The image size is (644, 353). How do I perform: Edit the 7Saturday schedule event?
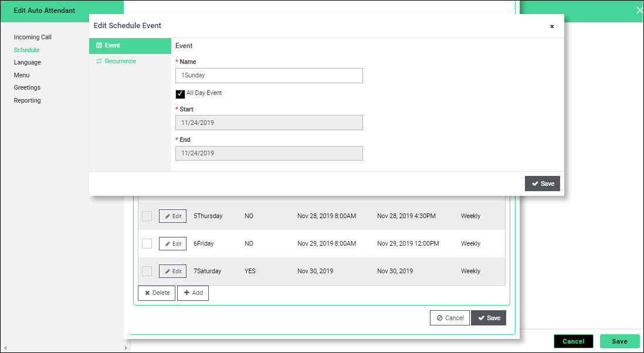[x=172, y=271]
